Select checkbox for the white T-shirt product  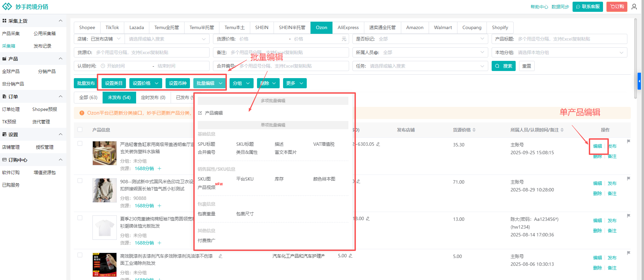pos(80,218)
